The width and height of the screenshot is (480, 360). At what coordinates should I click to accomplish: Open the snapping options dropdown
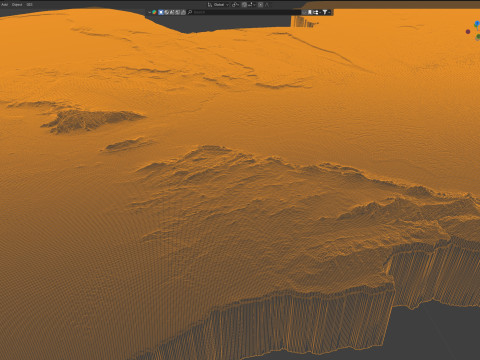coord(252,5)
